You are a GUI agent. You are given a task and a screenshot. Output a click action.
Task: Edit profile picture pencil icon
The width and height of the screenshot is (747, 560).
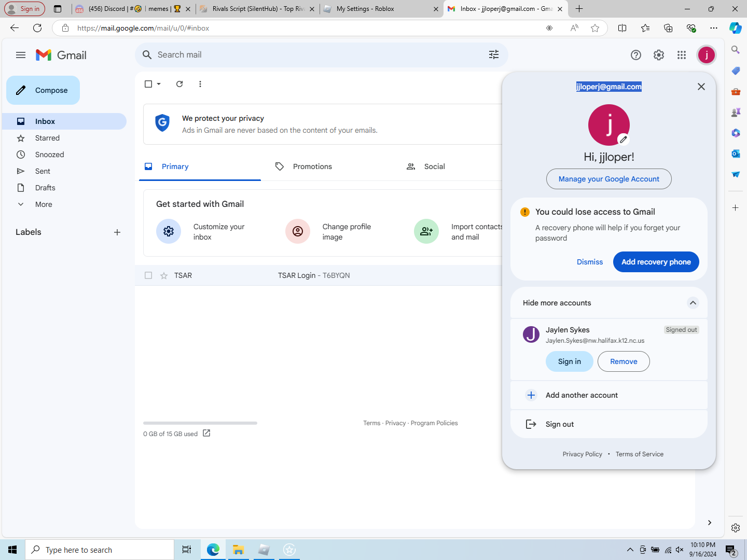click(624, 139)
